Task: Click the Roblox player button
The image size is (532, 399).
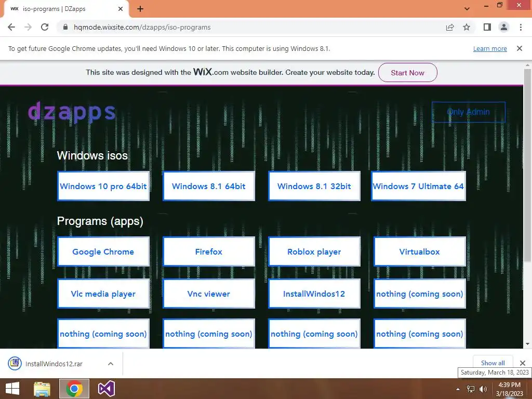Action: [x=314, y=251]
